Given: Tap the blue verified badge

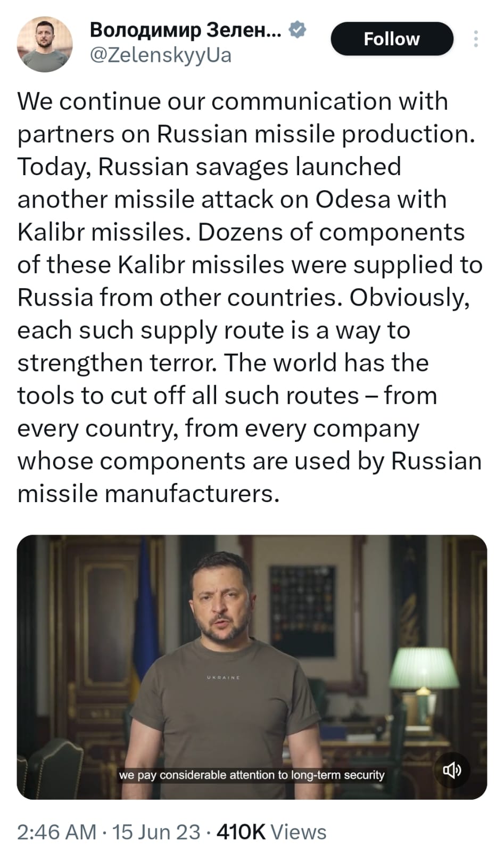Looking at the screenshot, I should click(298, 30).
